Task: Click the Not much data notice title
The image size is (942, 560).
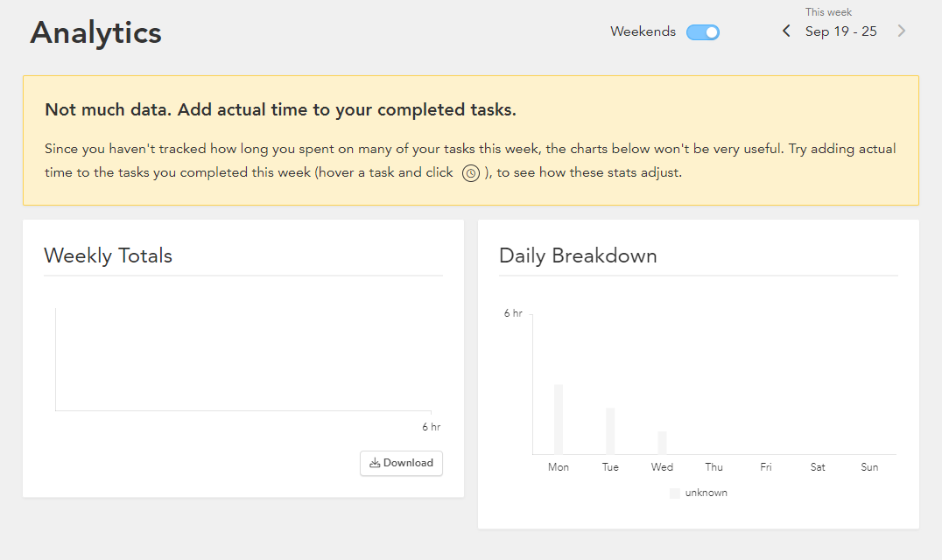Action: click(x=280, y=110)
